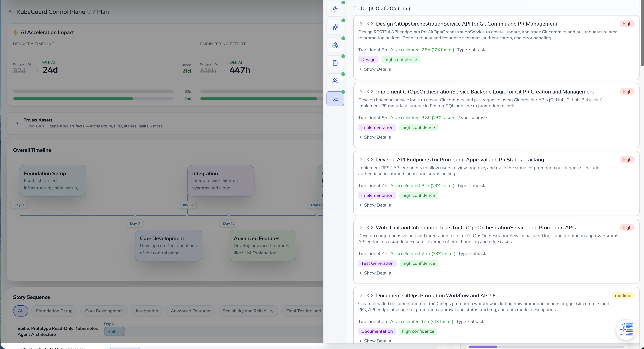Open the Project Assets card
Image resolution: width=644 pixels, height=349 pixels.
coord(165,123)
